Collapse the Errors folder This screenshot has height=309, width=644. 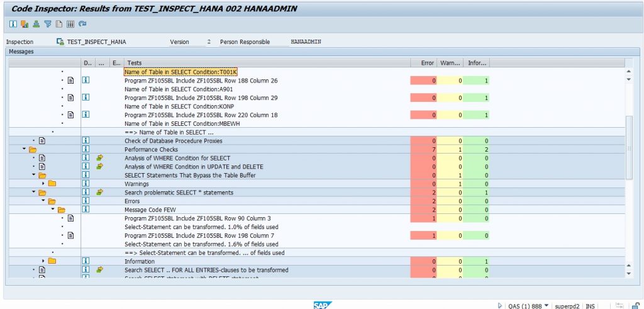point(43,201)
